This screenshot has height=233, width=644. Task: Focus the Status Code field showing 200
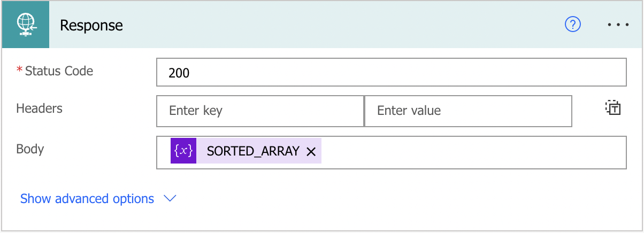[x=391, y=72]
